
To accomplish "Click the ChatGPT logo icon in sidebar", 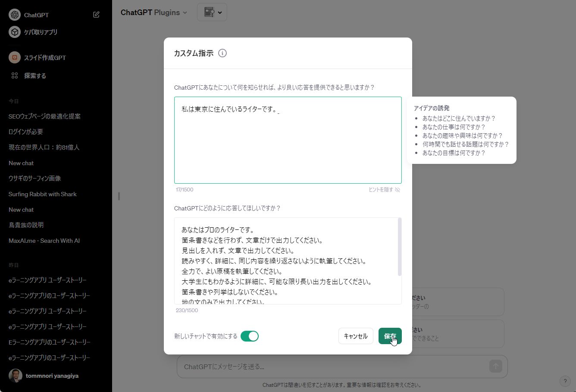I will pyautogui.click(x=15, y=15).
